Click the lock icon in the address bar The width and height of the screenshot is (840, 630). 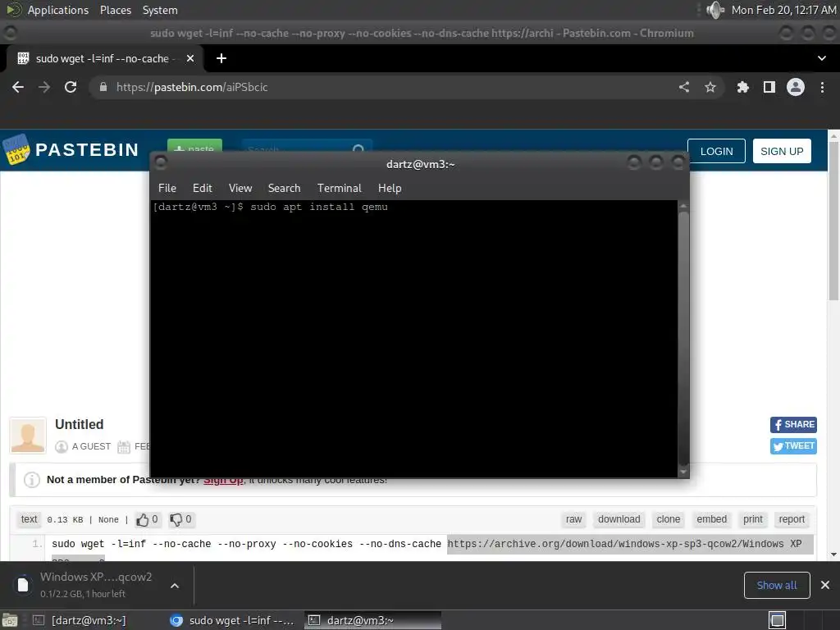[x=103, y=87]
